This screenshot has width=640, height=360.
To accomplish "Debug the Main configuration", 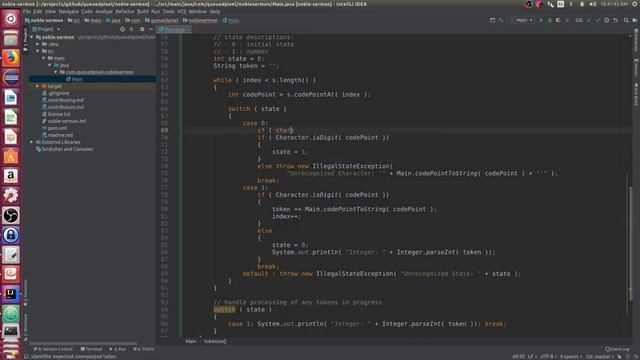I will click(549, 20).
